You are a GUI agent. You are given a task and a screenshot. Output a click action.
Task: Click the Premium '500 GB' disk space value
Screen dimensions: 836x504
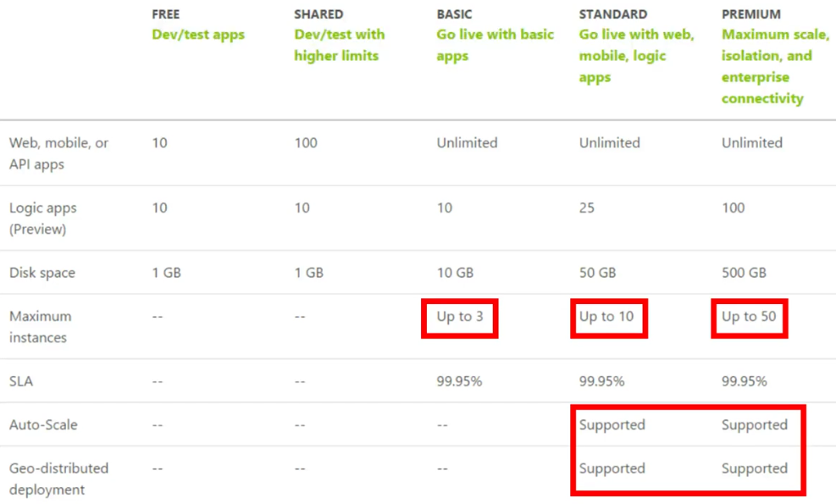click(744, 273)
